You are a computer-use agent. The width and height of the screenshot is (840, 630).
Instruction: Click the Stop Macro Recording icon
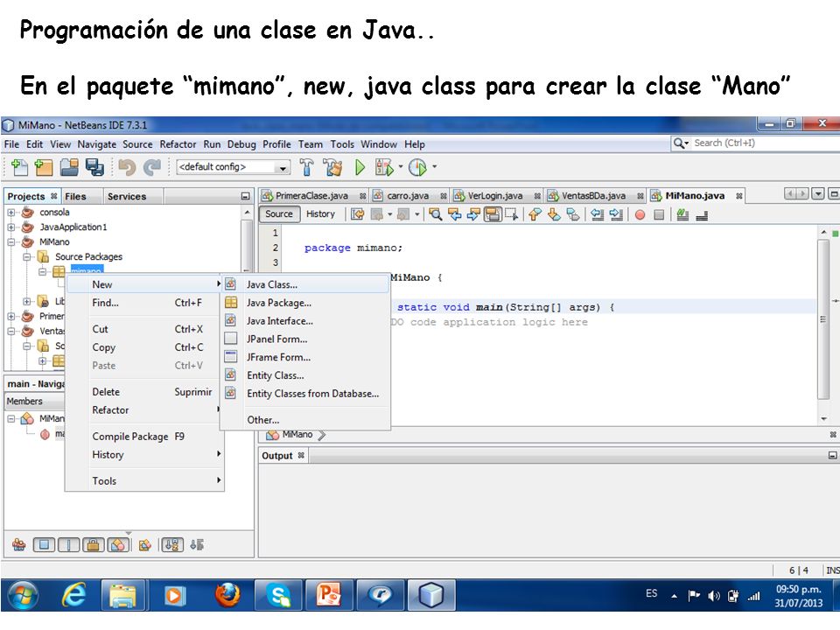659,215
